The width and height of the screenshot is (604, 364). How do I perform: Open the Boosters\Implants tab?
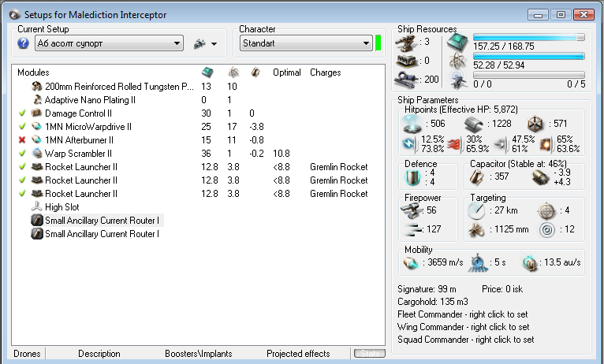pyautogui.click(x=197, y=354)
